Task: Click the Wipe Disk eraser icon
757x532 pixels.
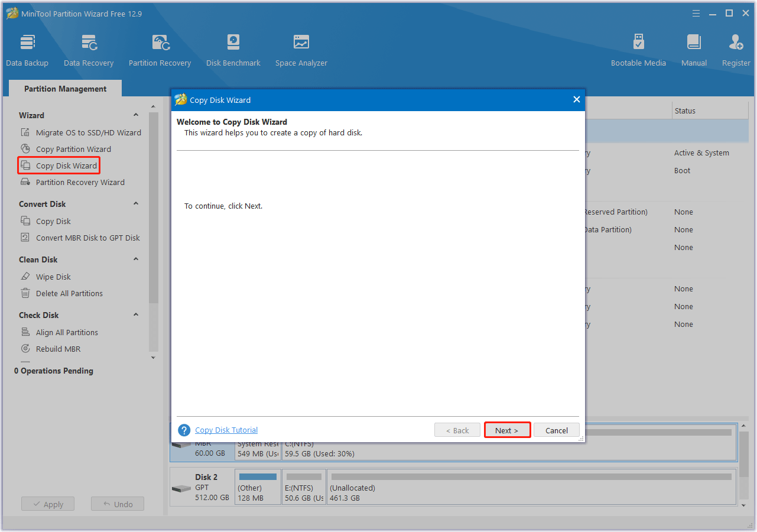Action: (x=25, y=277)
